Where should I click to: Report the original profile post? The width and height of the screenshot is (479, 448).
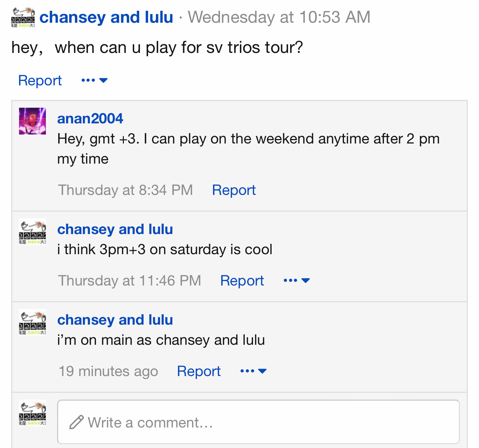[40, 81]
